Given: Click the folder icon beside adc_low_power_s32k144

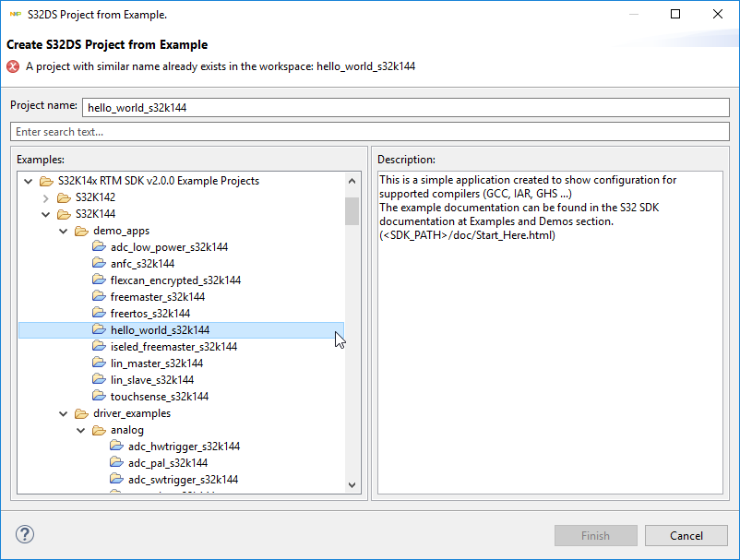Looking at the screenshot, I should pyautogui.click(x=99, y=247).
